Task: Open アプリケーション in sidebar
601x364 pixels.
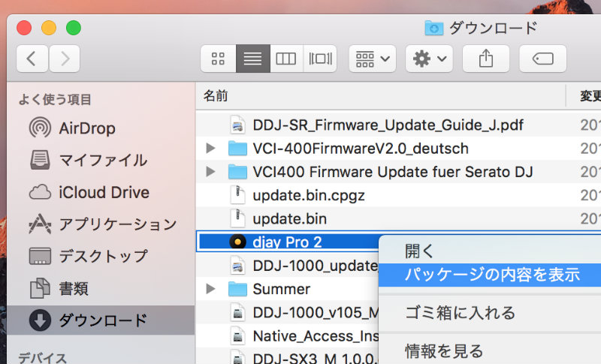Action: 103,224
